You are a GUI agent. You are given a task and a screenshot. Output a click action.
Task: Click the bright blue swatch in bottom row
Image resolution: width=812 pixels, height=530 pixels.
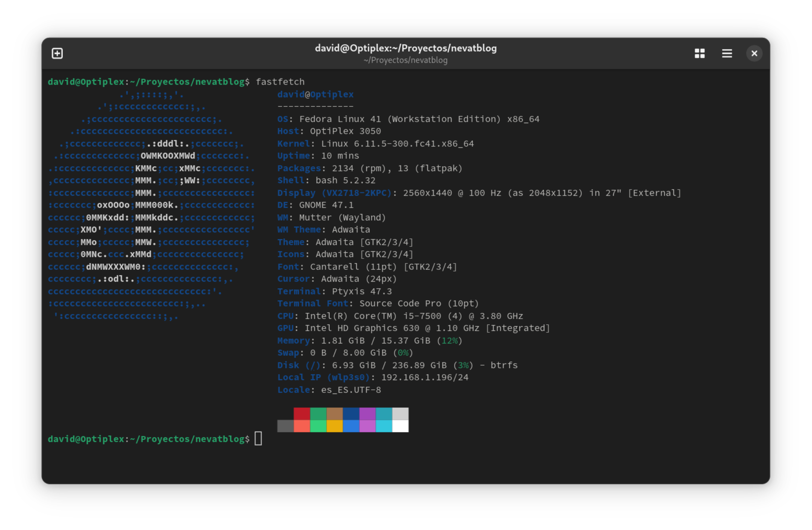coord(351,426)
